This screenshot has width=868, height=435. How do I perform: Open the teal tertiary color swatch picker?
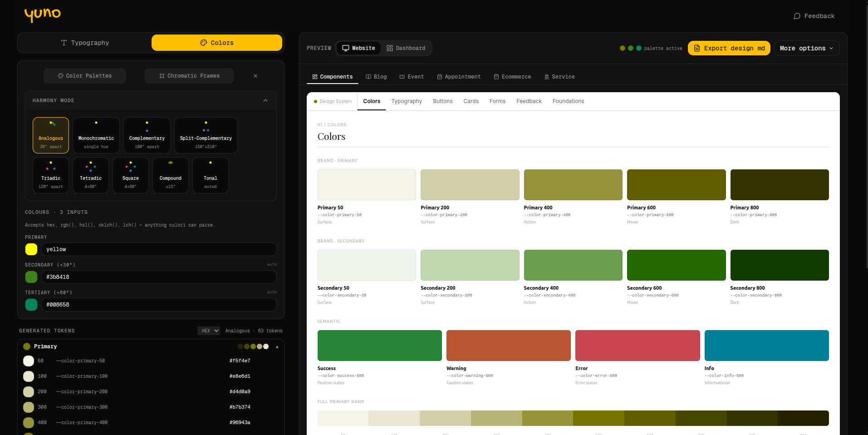point(31,305)
